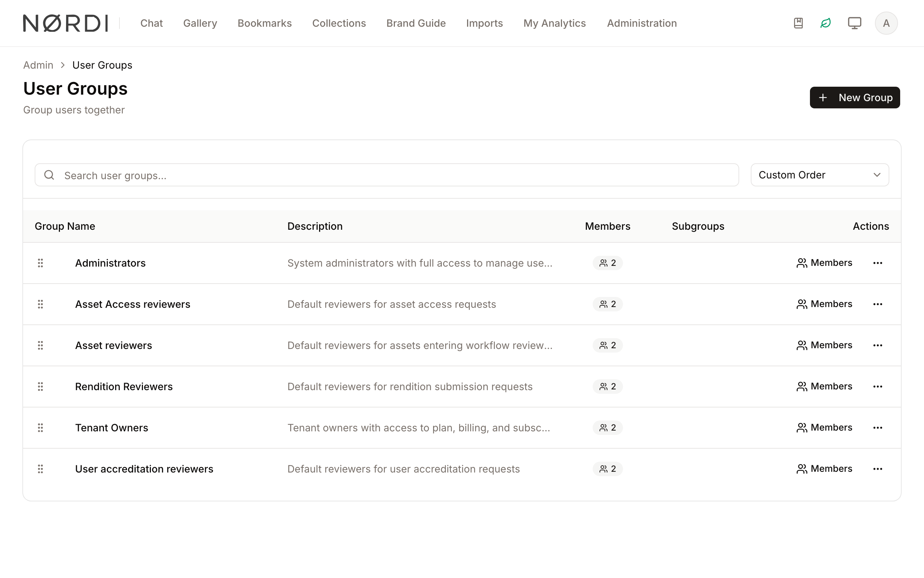Image resolution: width=924 pixels, height=578 pixels.
Task: Go to the Chat tab
Action: [x=152, y=23]
